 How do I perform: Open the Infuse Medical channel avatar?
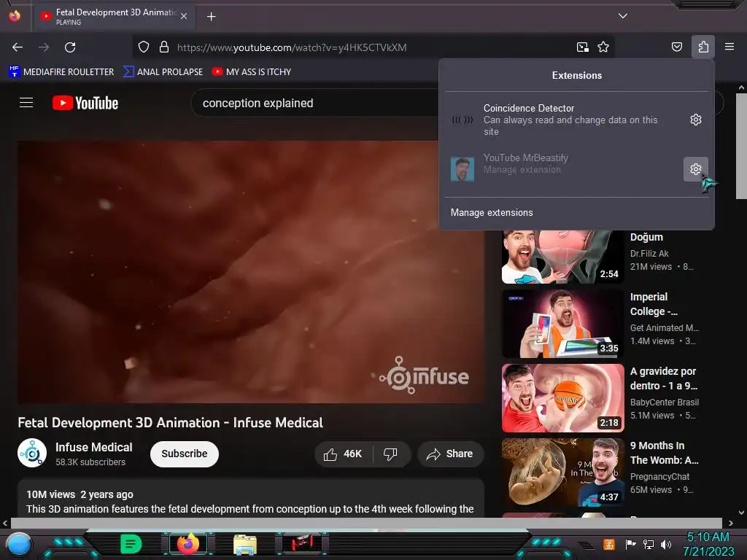(x=32, y=453)
